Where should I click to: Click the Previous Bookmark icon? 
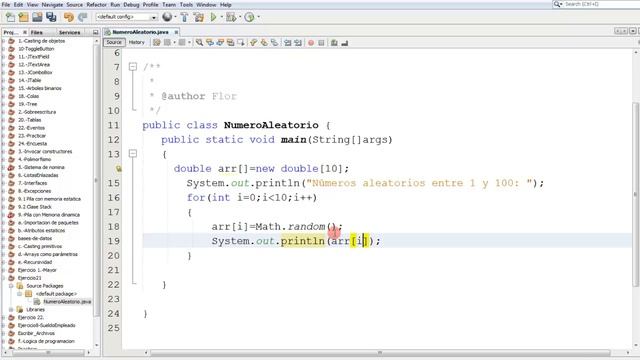point(253,42)
